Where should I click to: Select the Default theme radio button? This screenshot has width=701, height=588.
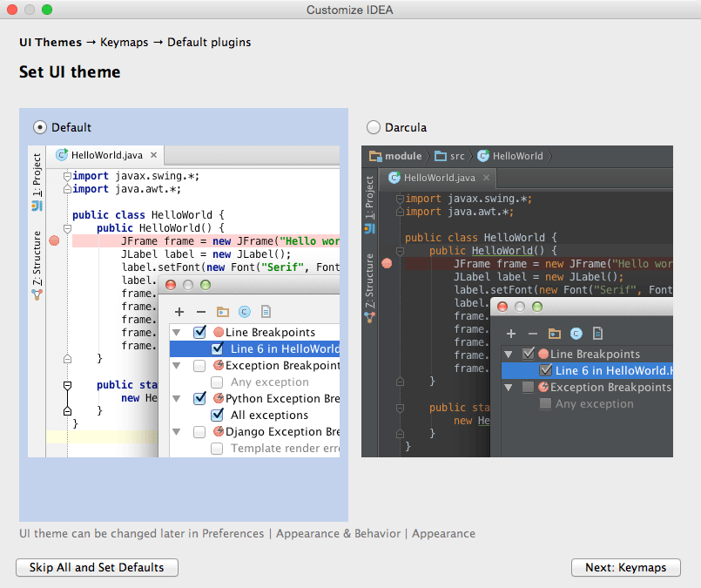click(40, 127)
